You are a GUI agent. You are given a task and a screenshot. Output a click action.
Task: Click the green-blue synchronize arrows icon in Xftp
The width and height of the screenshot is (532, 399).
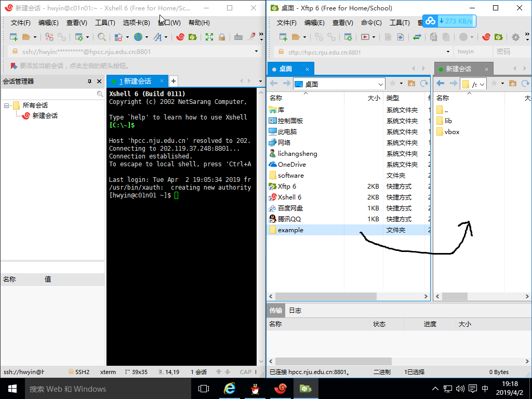pos(417,37)
